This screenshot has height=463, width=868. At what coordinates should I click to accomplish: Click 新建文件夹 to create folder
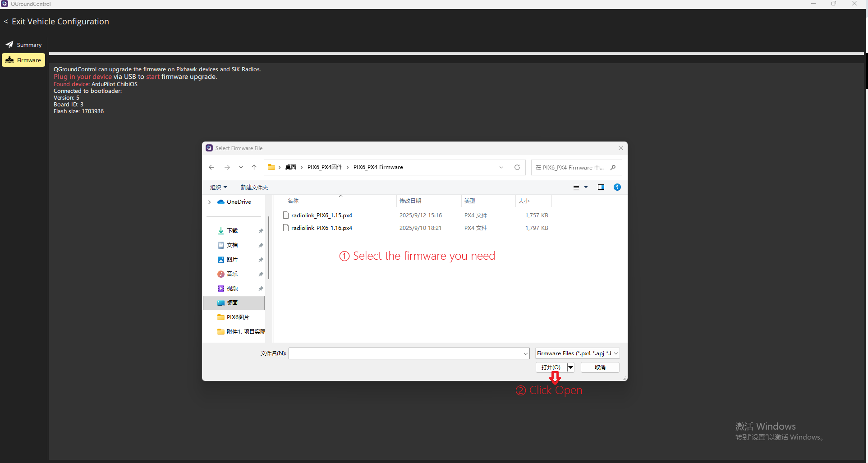pyautogui.click(x=254, y=188)
